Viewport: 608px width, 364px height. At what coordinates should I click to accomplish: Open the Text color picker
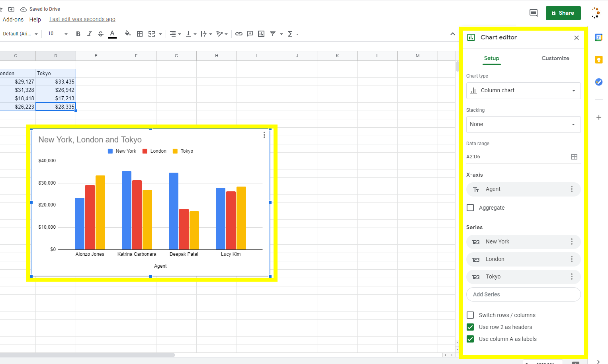[112, 34]
